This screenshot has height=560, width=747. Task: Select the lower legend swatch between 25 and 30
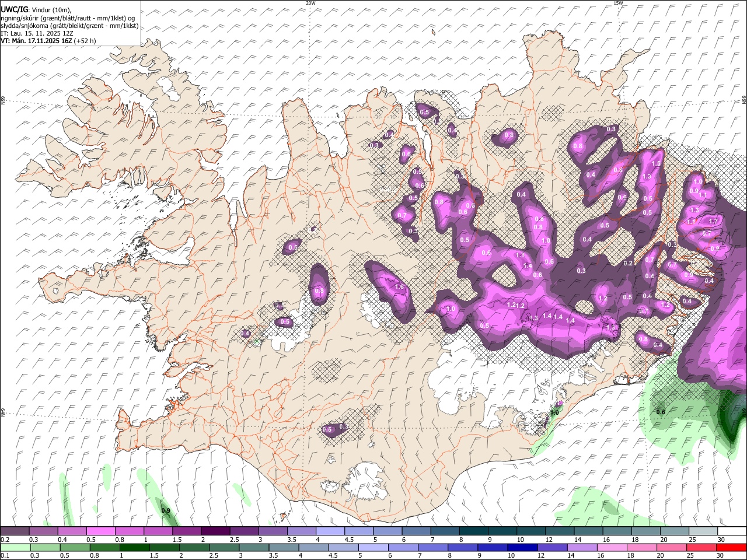(701, 547)
